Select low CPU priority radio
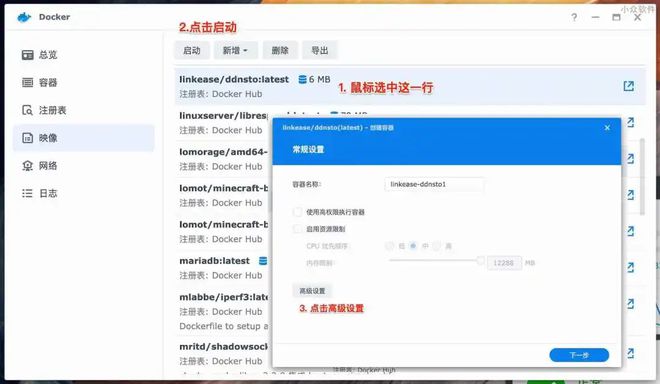The height and width of the screenshot is (384, 660). click(390, 245)
